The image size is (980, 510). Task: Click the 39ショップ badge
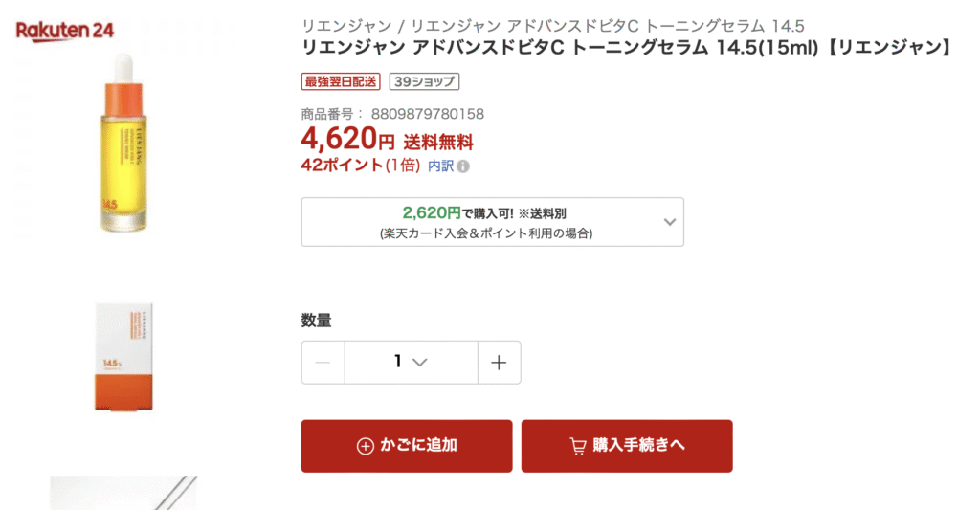click(x=424, y=81)
